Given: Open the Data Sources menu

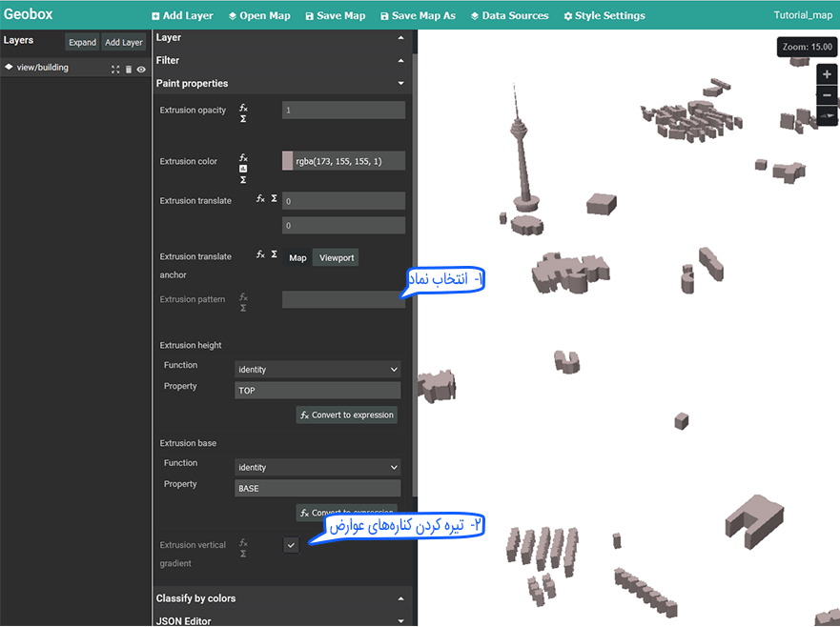Looking at the screenshot, I should (508, 15).
